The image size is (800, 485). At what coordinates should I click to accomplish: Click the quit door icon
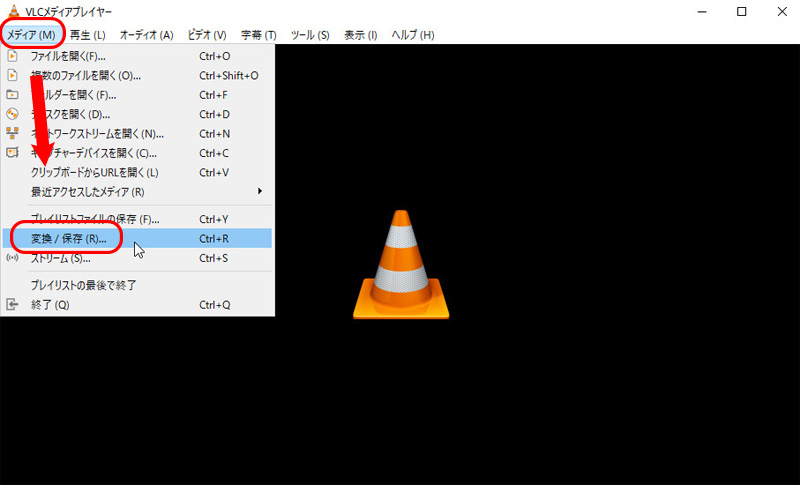(12, 305)
